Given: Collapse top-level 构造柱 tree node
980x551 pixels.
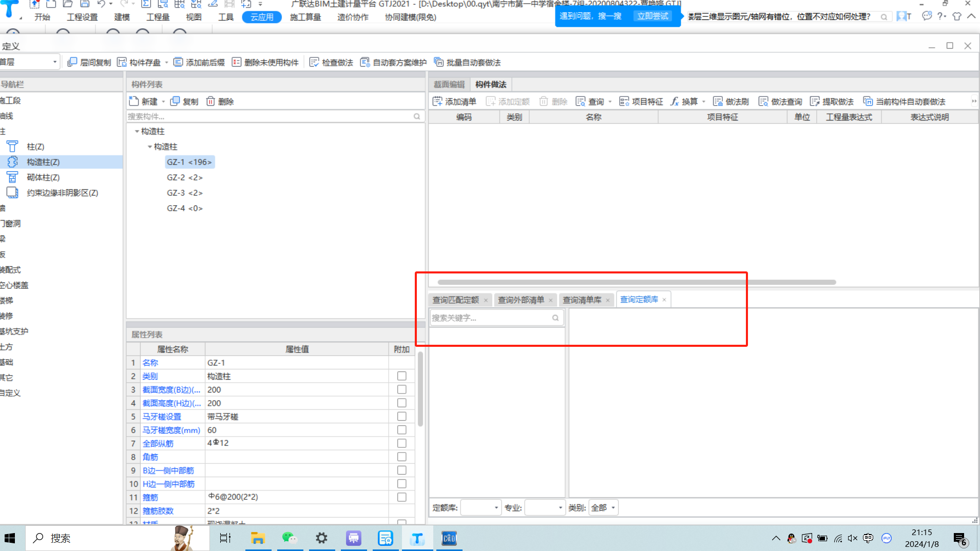Looking at the screenshot, I should [137, 131].
